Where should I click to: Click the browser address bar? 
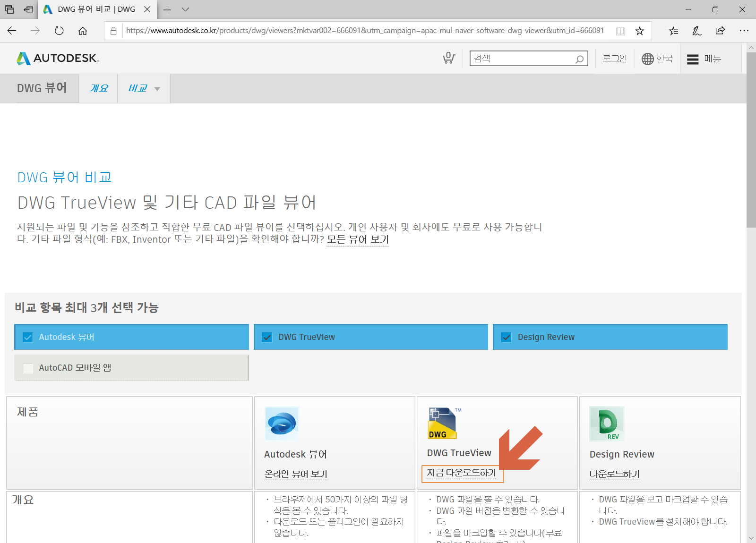coord(365,31)
